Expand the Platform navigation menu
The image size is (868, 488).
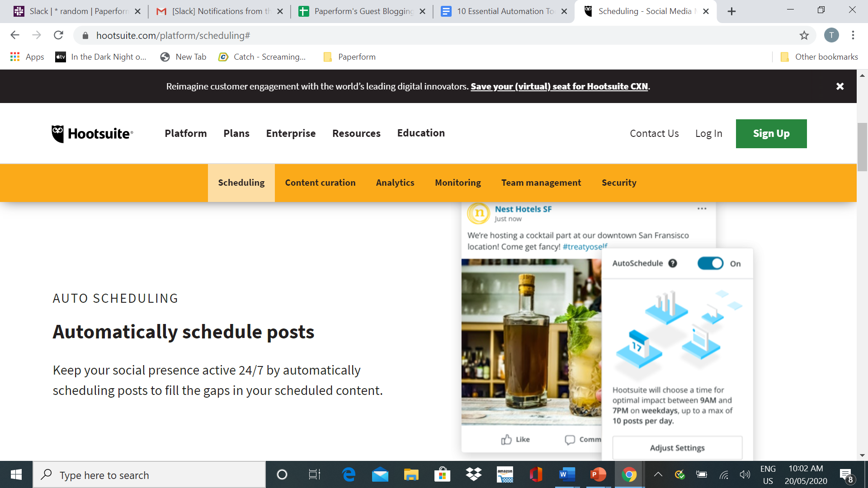tap(185, 133)
